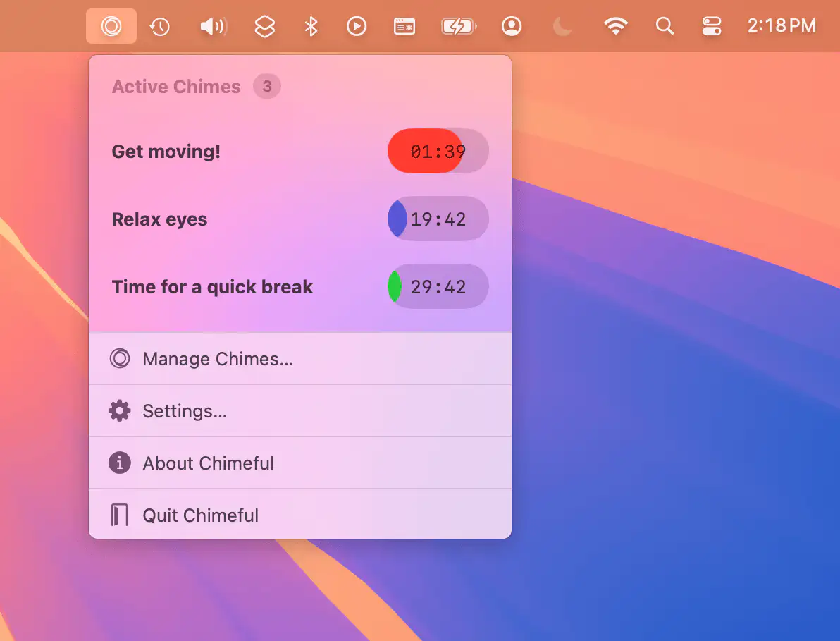Click the Active Chimes heading
Screen dimensions: 840x641
pos(176,87)
